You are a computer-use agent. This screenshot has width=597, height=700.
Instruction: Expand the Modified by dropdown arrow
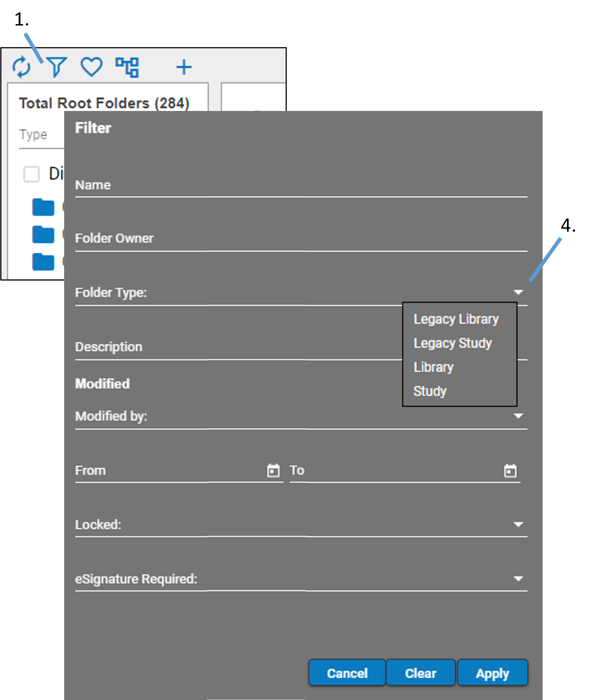(518, 416)
